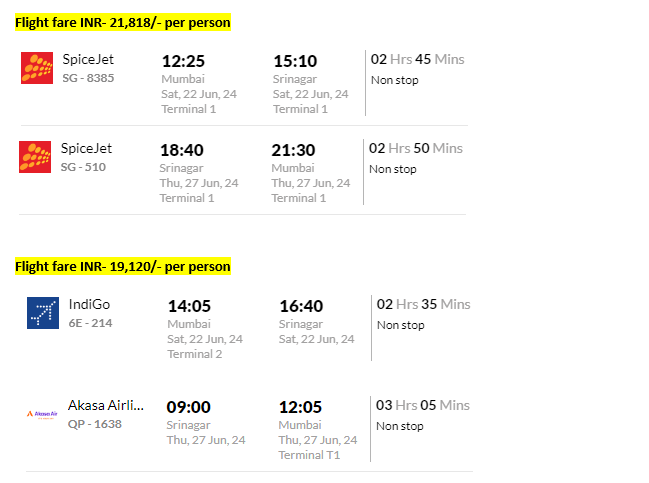Select the 19,120 flight fare heading
Screen dimensions: 649x483
click(123, 267)
